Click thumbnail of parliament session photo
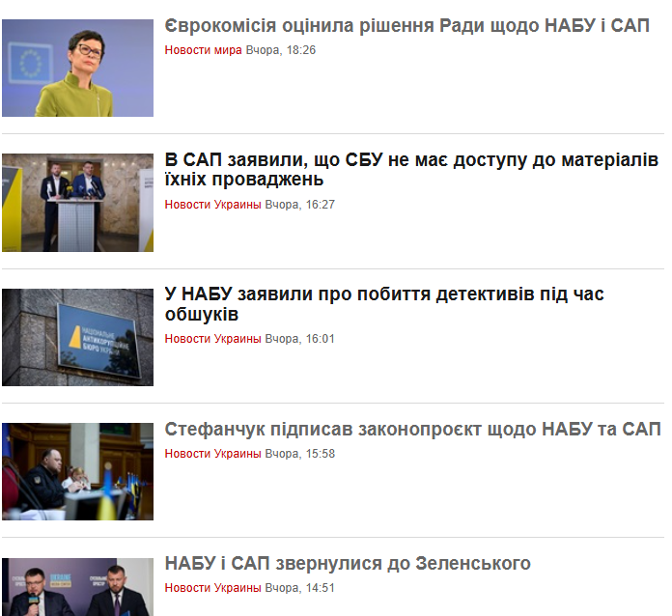672x616 pixels. point(77,471)
